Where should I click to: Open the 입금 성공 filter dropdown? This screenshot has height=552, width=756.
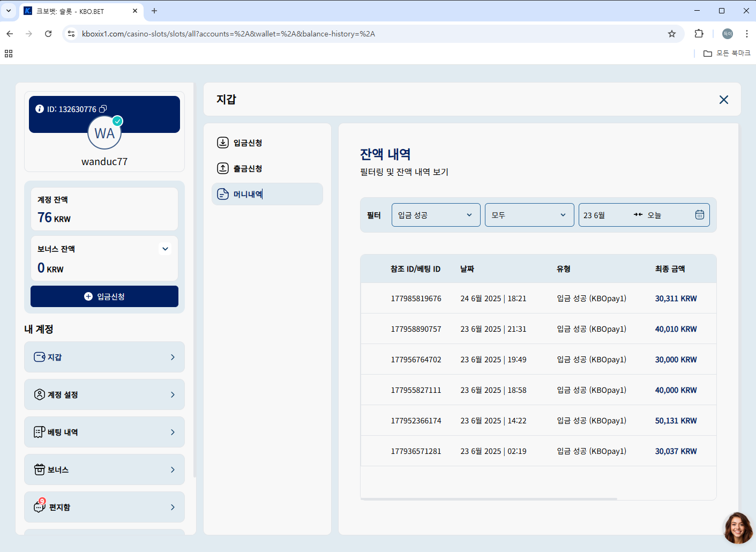click(436, 215)
